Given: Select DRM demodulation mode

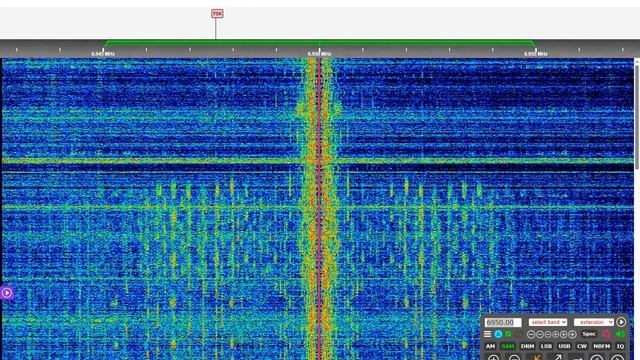Looking at the screenshot, I should tap(527, 346).
